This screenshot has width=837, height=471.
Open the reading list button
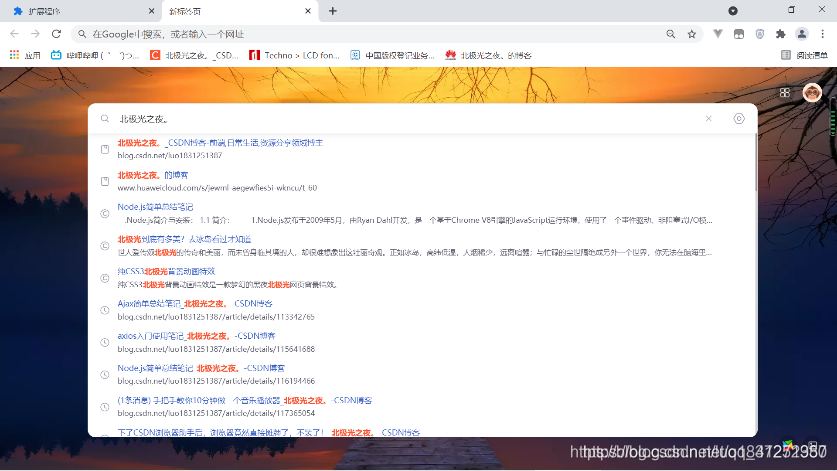point(804,55)
